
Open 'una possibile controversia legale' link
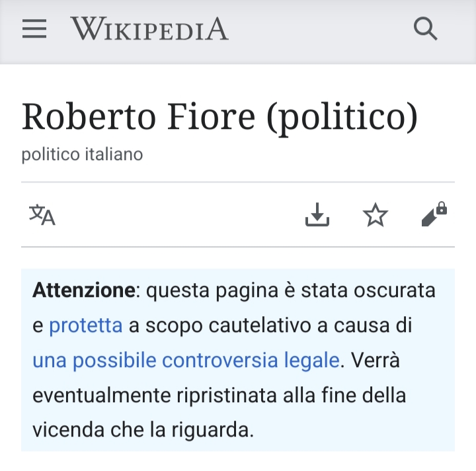coord(186,360)
